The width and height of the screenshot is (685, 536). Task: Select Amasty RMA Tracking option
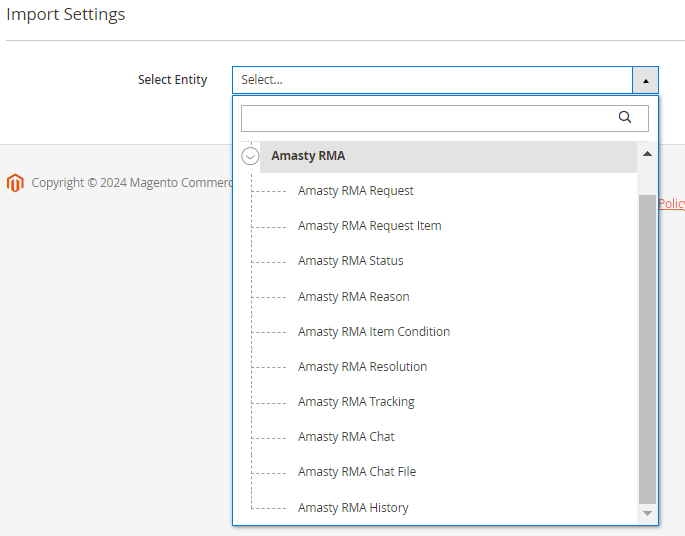pyautogui.click(x=356, y=401)
